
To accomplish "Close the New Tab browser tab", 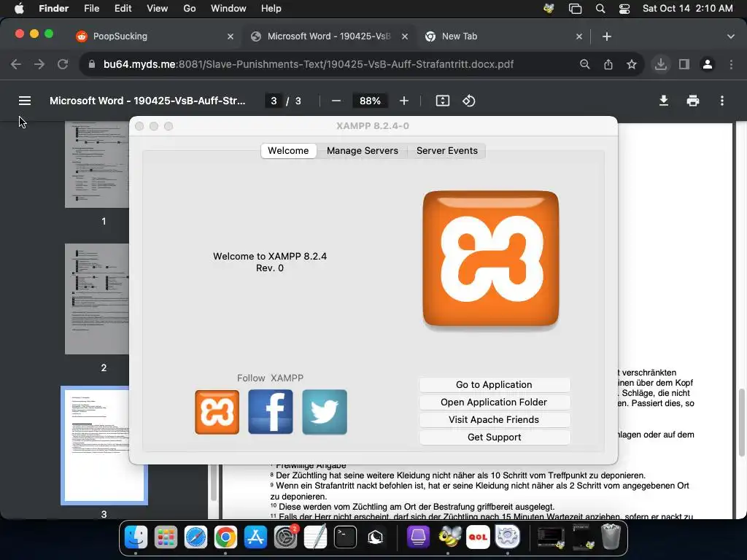I will [578, 36].
